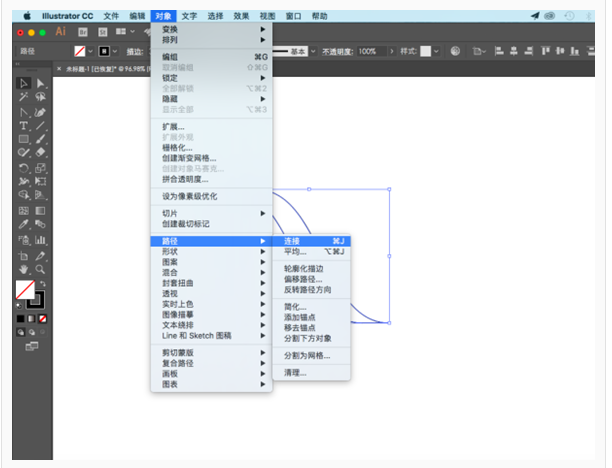Click 连接 in the path submenu
The height and width of the screenshot is (468, 612).
[x=291, y=241]
